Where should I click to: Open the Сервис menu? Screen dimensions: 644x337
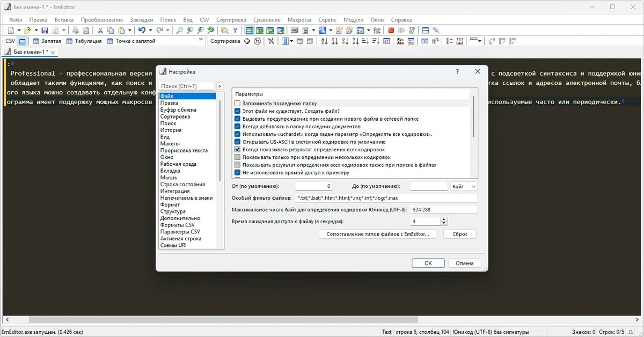point(327,20)
